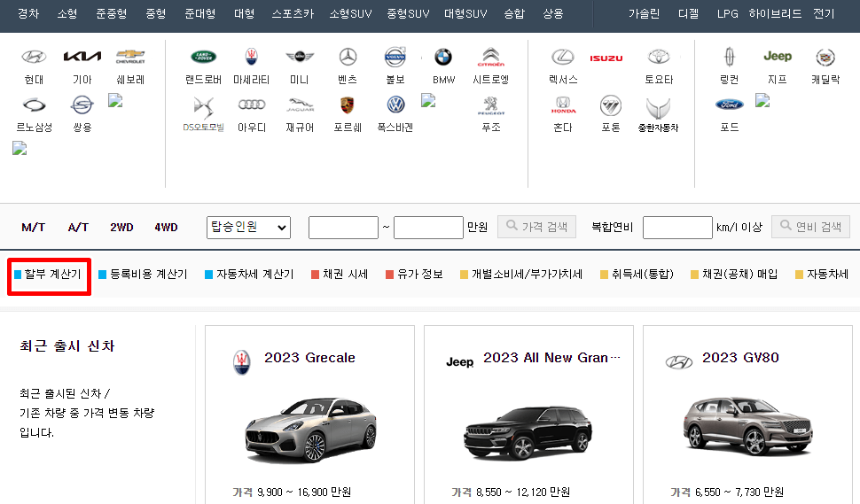
Task: View the 2023 GV80 car image
Action: tap(748, 426)
